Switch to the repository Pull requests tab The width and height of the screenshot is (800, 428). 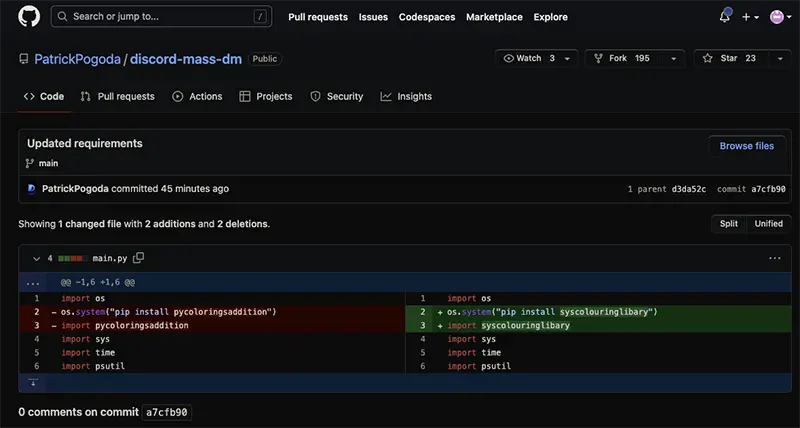pos(117,96)
